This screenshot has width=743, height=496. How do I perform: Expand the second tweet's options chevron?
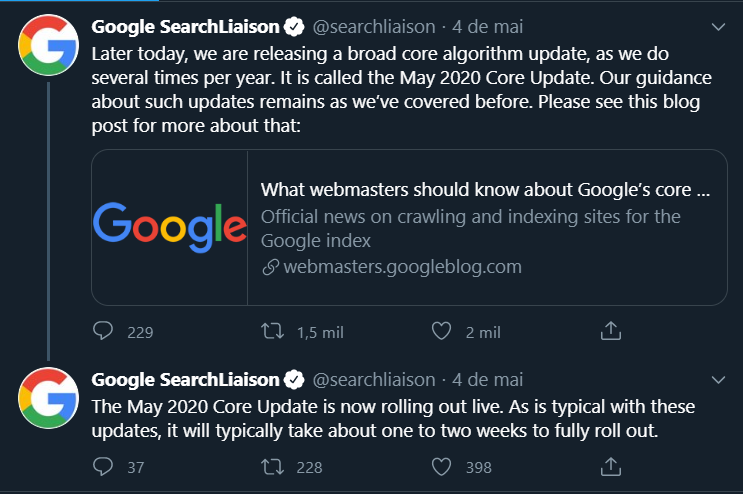(x=717, y=380)
